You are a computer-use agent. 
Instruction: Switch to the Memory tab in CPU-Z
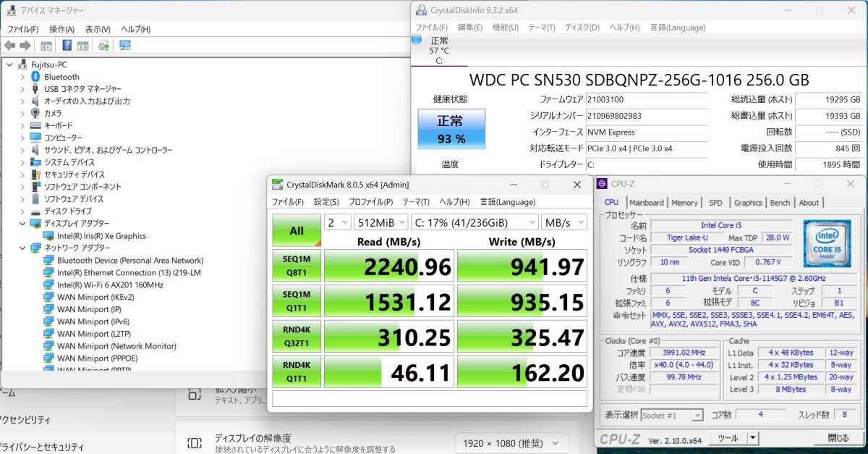click(684, 203)
